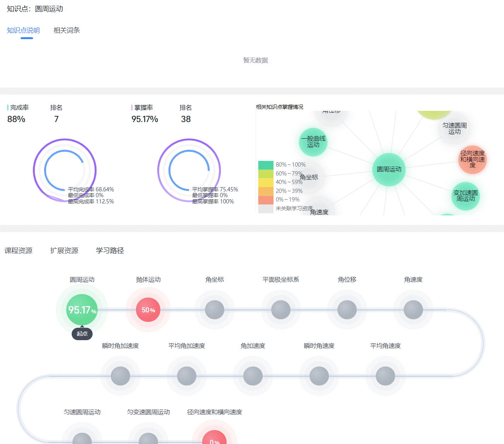Click the 圆周运动 95.17% path node

pyautogui.click(x=82, y=310)
